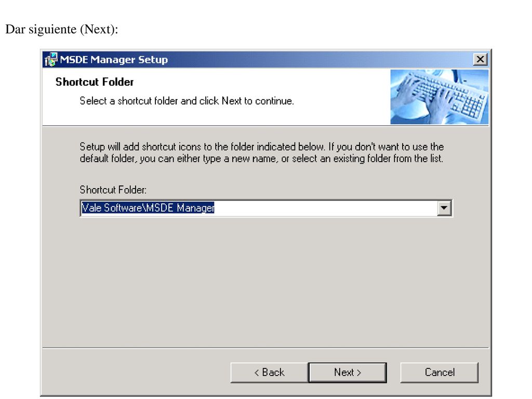
Task: Click the 'Shortcut Folder:' field label
Action: 113,190
